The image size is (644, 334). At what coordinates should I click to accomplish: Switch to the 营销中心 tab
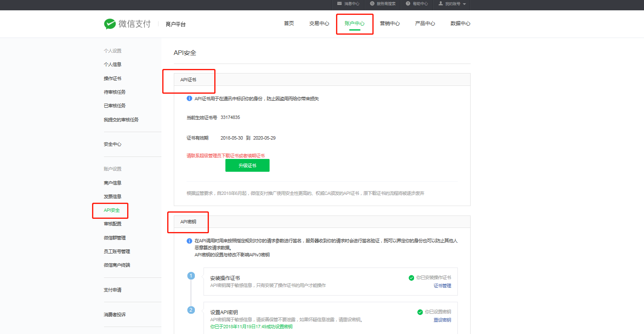(390, 24)
